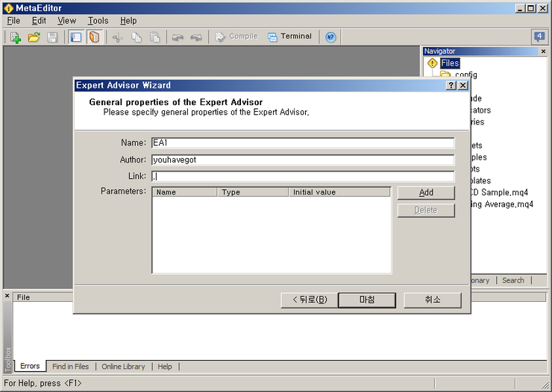Image resolution: width=552 pixels, height=392 pixels.
Task: Click the MetaEditor title bar icon
Action: point(8,8)
